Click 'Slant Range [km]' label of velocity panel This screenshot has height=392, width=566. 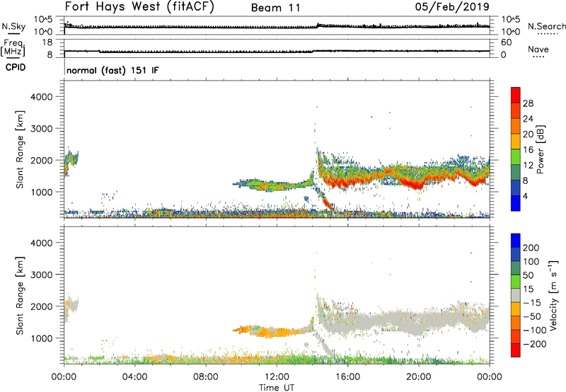coord(20,295)
